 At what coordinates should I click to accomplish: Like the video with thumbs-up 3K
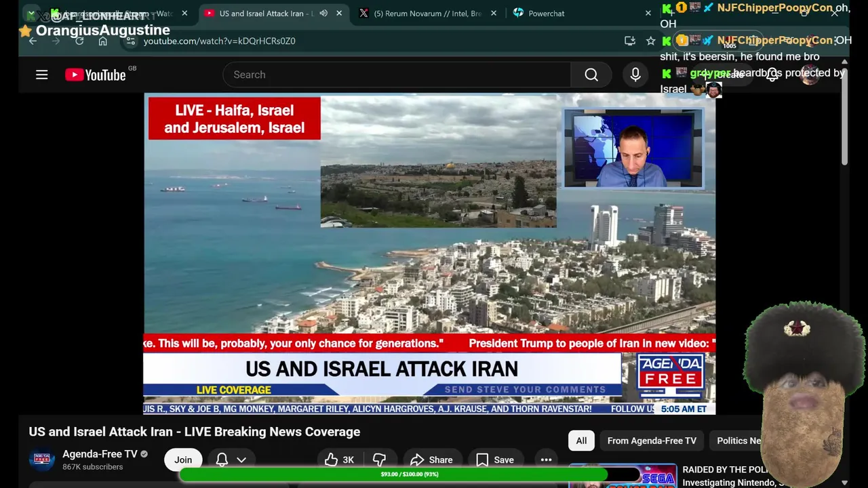point(340,460)
